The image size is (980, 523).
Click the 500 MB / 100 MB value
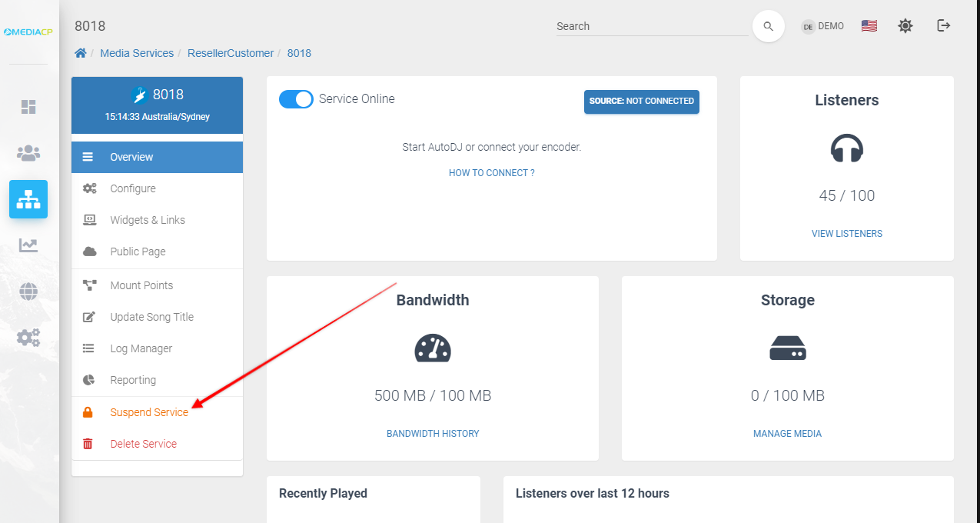433,396
